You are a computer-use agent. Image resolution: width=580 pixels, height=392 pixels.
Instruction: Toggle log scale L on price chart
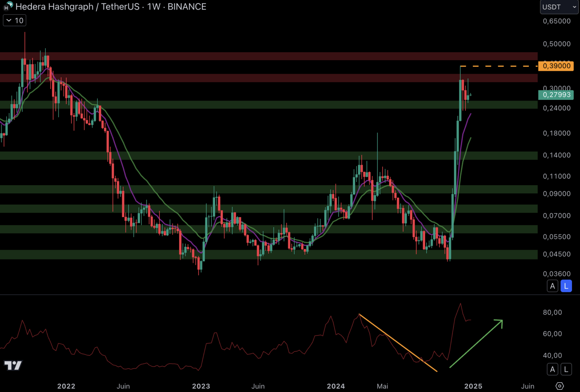point(566,286)
